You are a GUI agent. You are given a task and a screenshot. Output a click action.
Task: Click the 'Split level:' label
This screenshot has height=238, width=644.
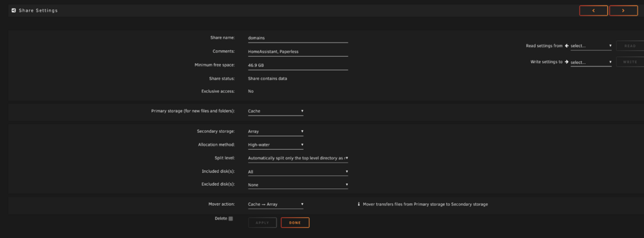[224, 157]
